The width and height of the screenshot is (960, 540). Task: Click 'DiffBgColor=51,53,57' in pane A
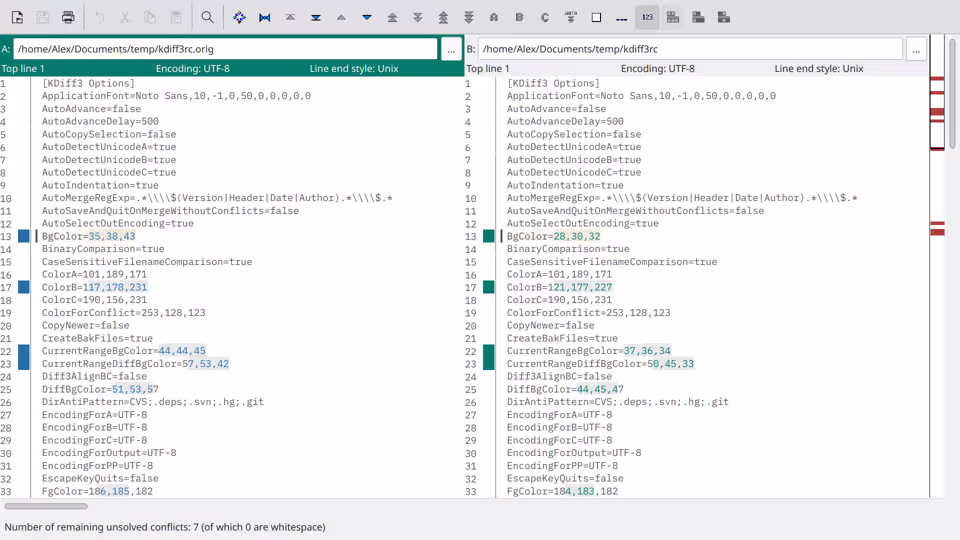click(100, 389)
